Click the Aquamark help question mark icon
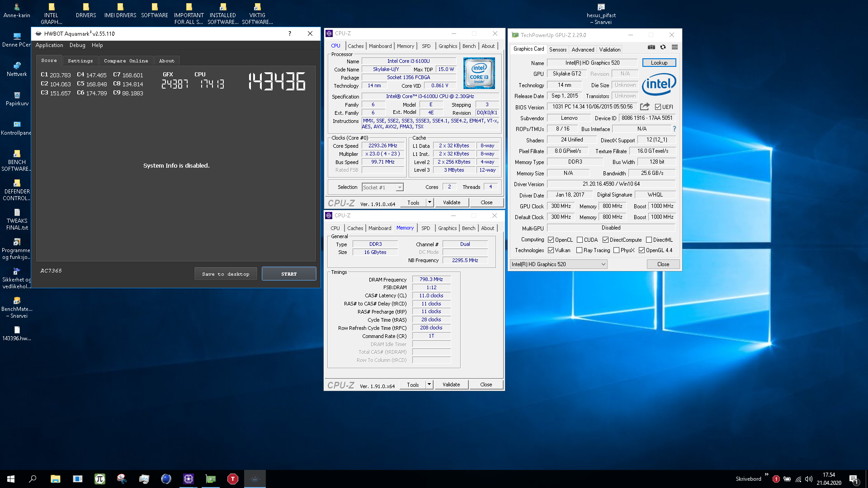Viewport: 868px width, 488px height. pos(289,33)
